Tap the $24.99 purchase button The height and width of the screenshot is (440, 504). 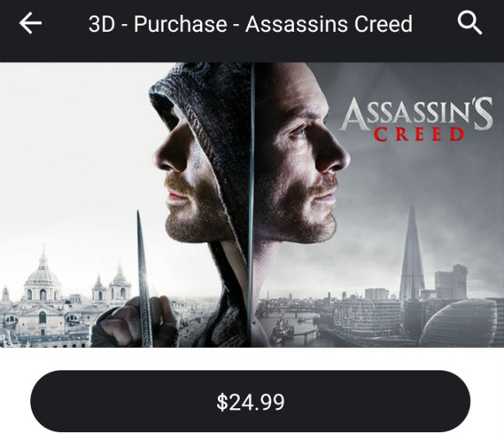coord(250,401)
